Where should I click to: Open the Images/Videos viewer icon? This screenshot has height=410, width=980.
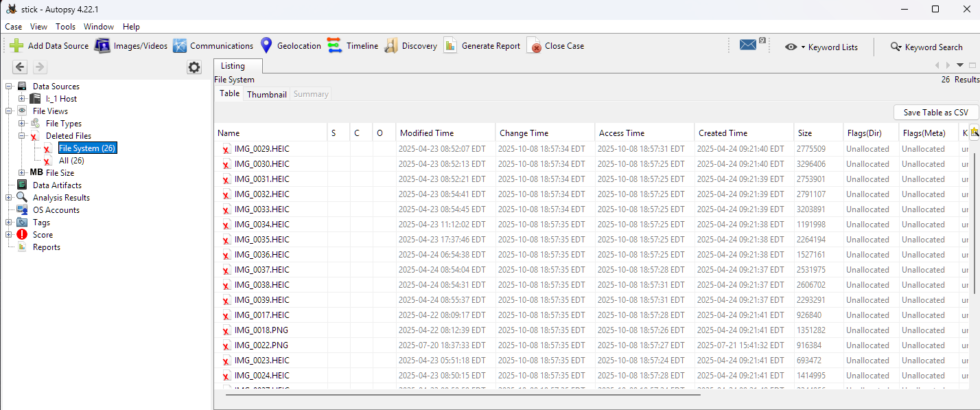coord(102,46)
